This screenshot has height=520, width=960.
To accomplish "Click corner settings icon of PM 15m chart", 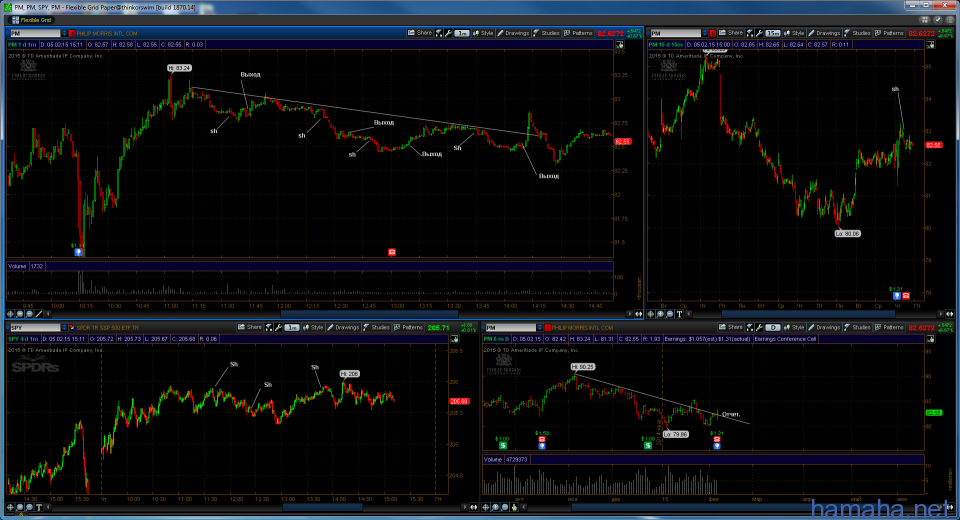I will (x=931, y=45).
